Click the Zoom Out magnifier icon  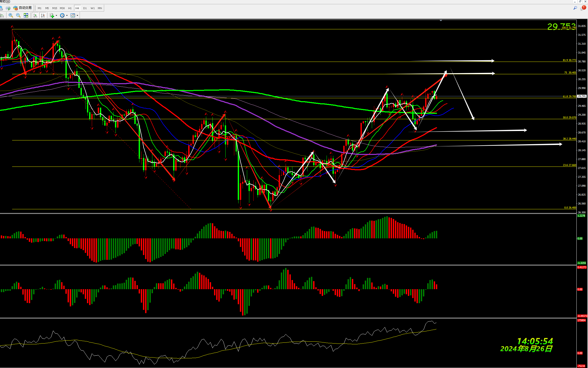pyautogui.click(x=18, y=15)
